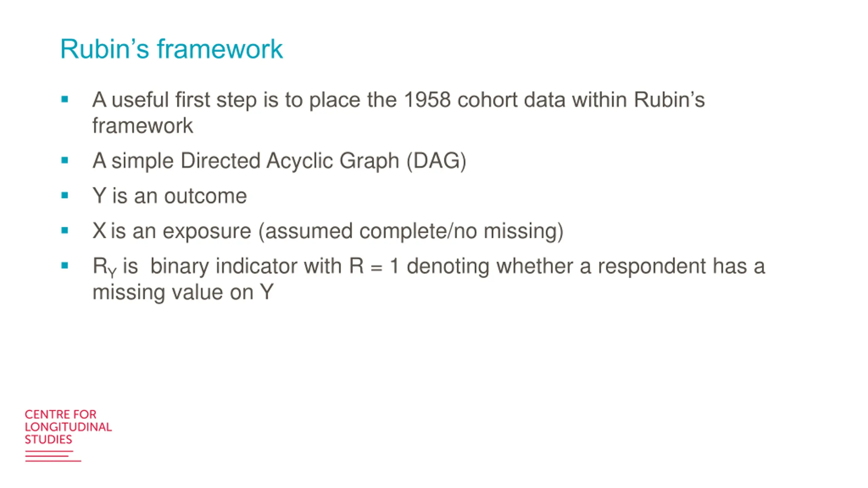The image size is (868, 488).
Task: Click the bullet marker beside "X is an exposure"
Action: point(65,231)
